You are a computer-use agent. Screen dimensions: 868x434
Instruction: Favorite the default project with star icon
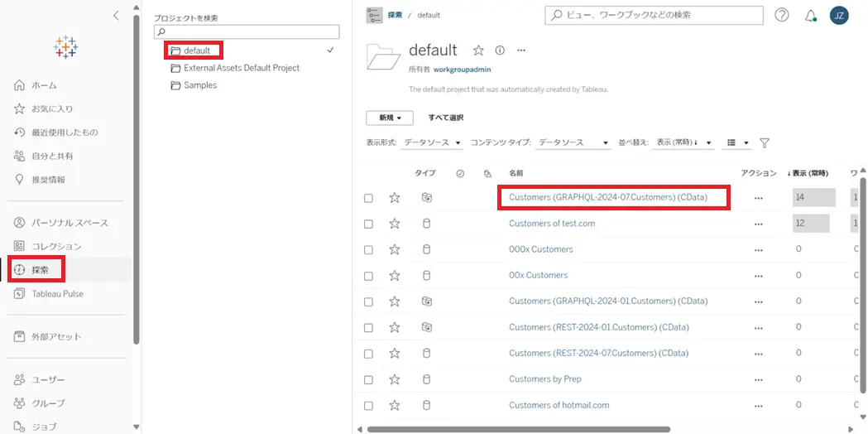pos(478,51)
